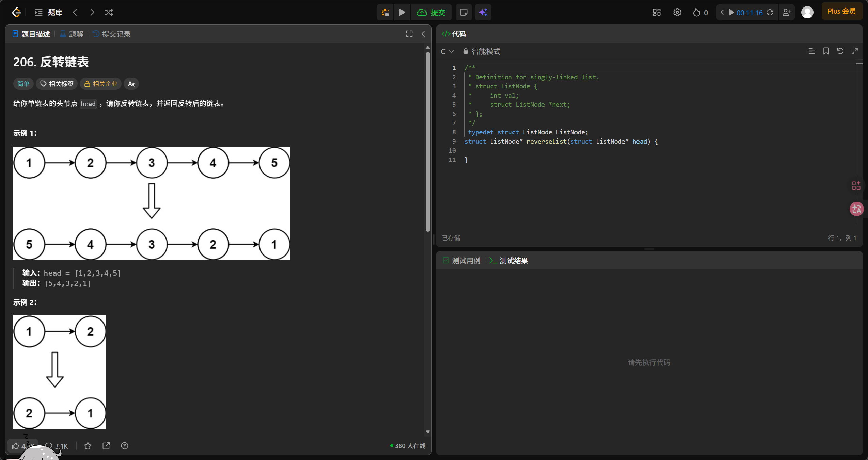Collapse the description panel with chevron
Screen dimensions: 868x460
coord(423,34)
